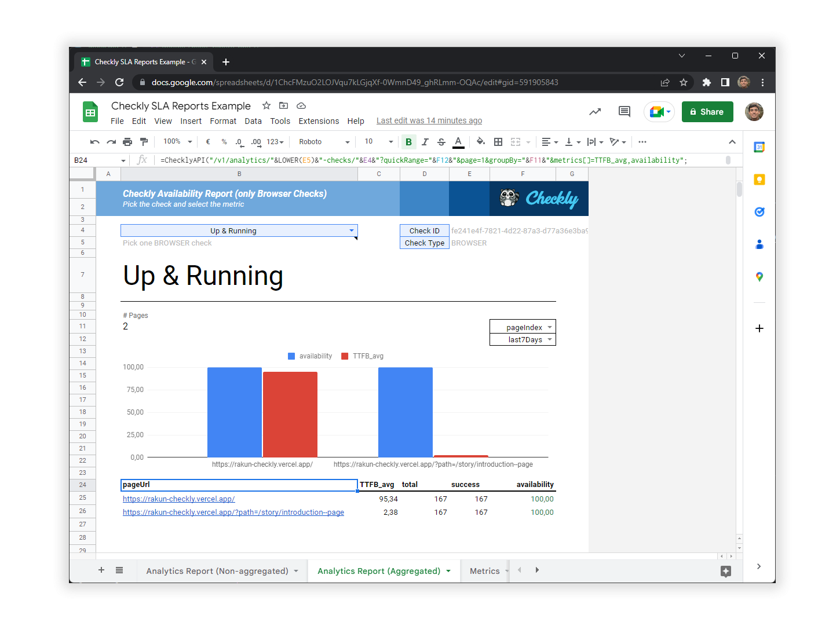840x637 pixels.
Task: Format selection as currency
Action: pos(207,141)
